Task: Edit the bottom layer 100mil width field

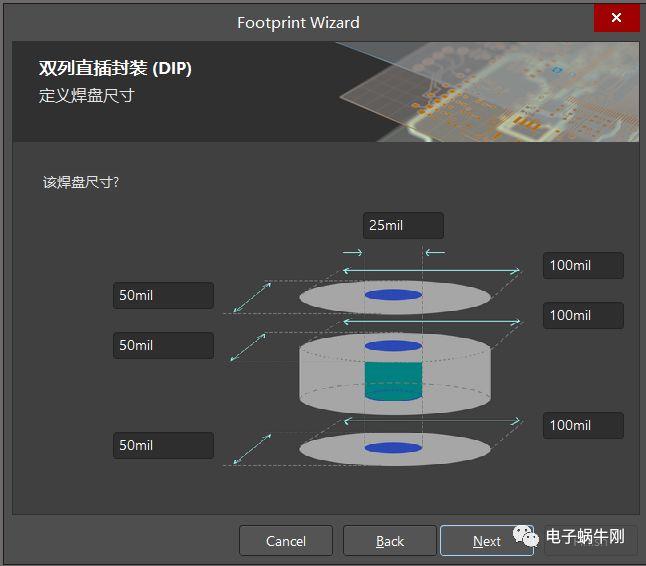Action: [x=583, y=425]
